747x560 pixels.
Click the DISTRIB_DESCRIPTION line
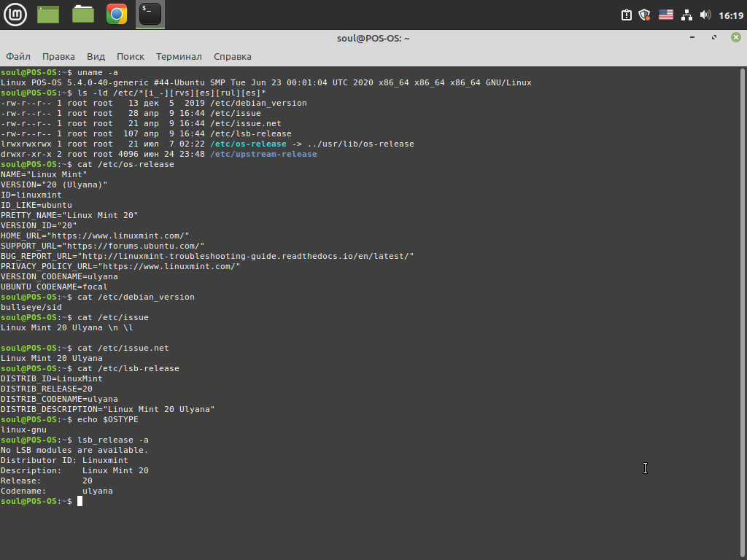tap(108, 410)
